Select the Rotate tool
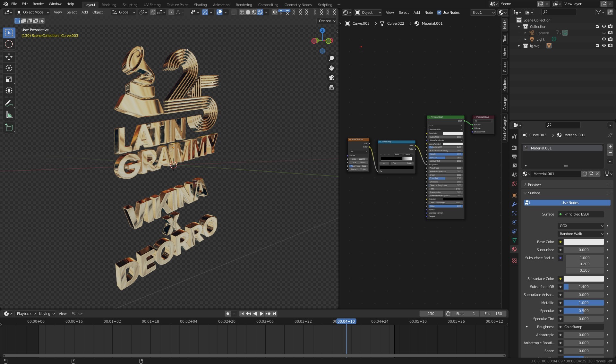 coord(9,68)
